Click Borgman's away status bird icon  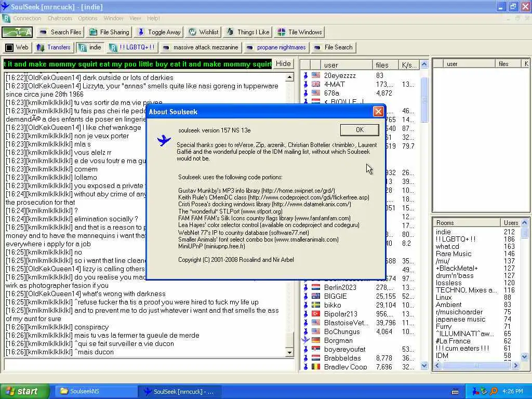click(x=305, y=340)
